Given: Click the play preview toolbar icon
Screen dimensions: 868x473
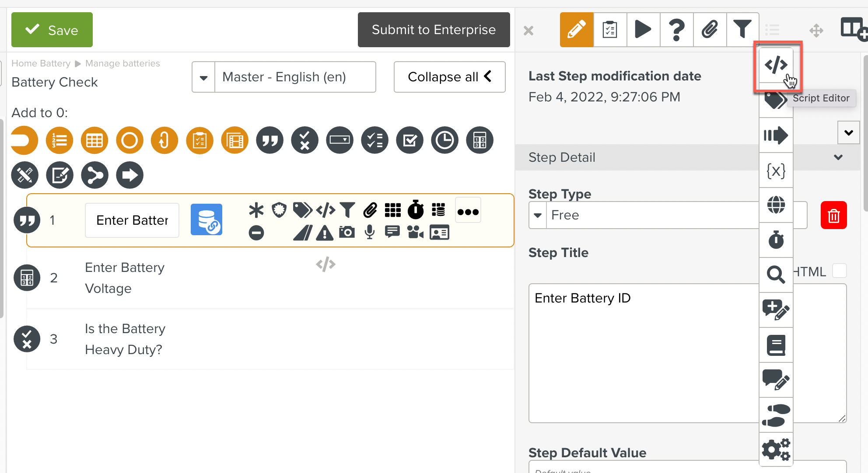Looking at the screenshot, I should pyautogui.click(x=643, y=30).
